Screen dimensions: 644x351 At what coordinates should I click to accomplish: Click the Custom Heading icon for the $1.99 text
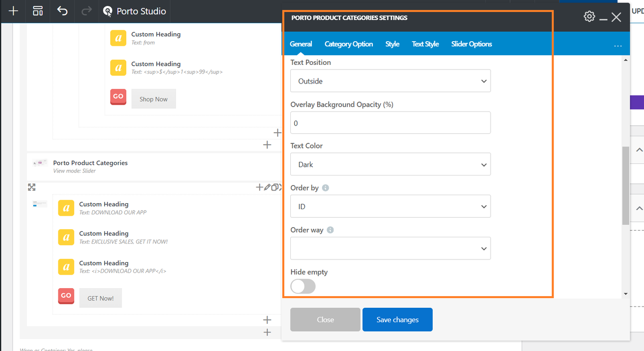pos(118,68)
